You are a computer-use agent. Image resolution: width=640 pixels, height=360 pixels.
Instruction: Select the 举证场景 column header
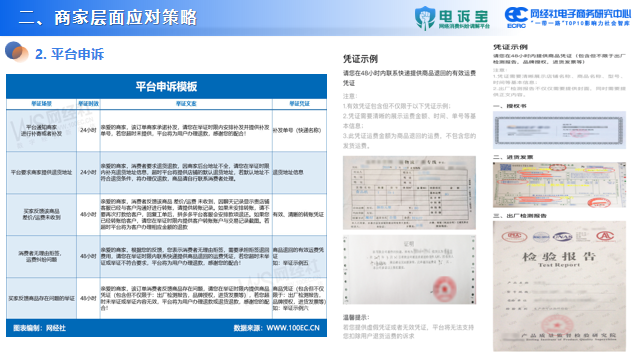click(41, 104)
